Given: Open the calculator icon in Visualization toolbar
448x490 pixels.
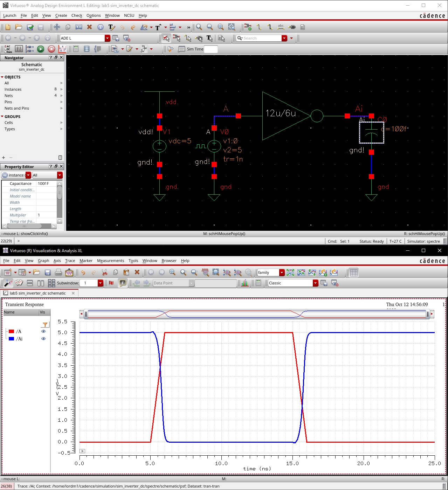Looking at the screenshot, I should click(258, 283).
